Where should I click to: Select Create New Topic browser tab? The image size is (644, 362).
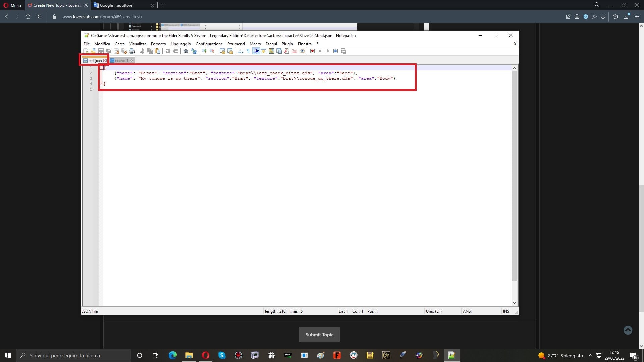coord(58,5)
